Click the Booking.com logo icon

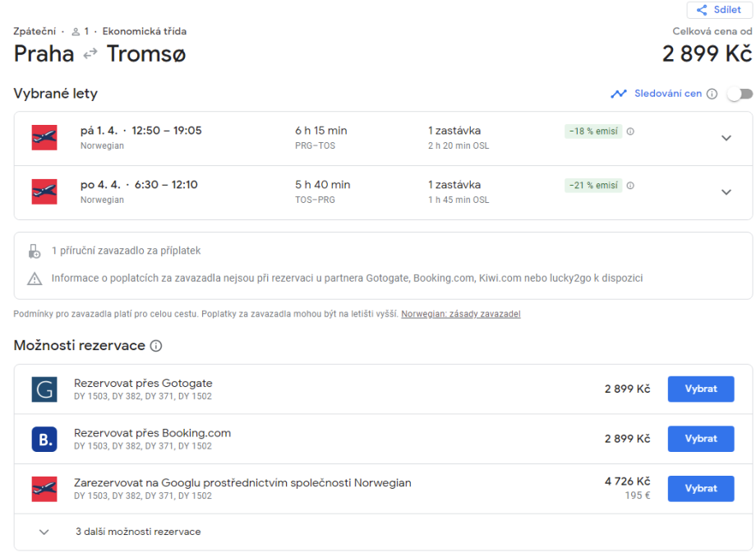coord(44,439)
